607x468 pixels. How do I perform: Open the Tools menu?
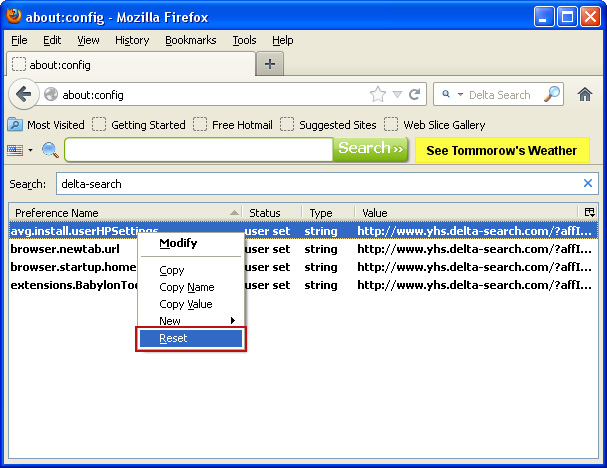[244, 40]
